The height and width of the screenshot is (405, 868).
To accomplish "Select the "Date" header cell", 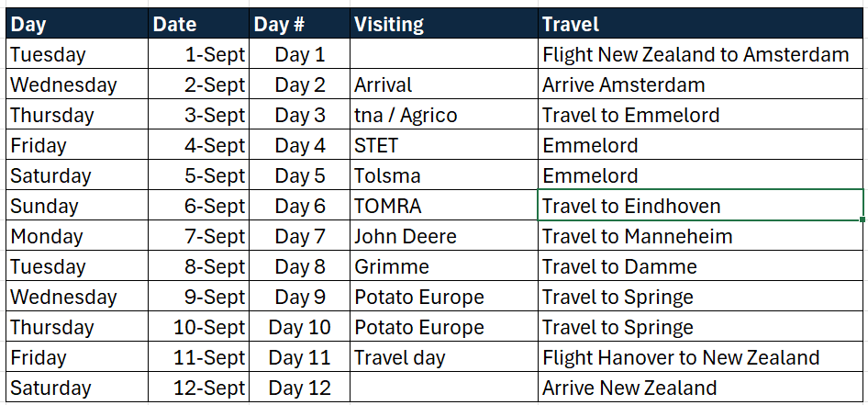I will 198,24.
